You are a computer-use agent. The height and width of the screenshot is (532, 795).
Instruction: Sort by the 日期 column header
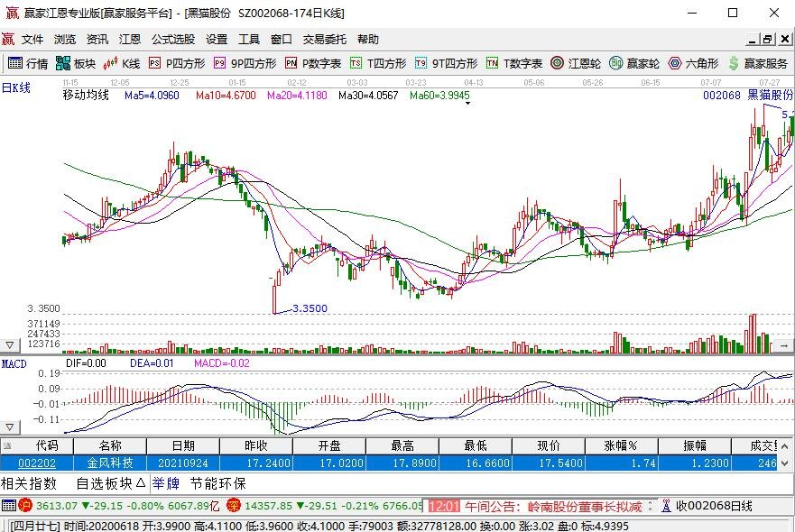tap(183, 445)
